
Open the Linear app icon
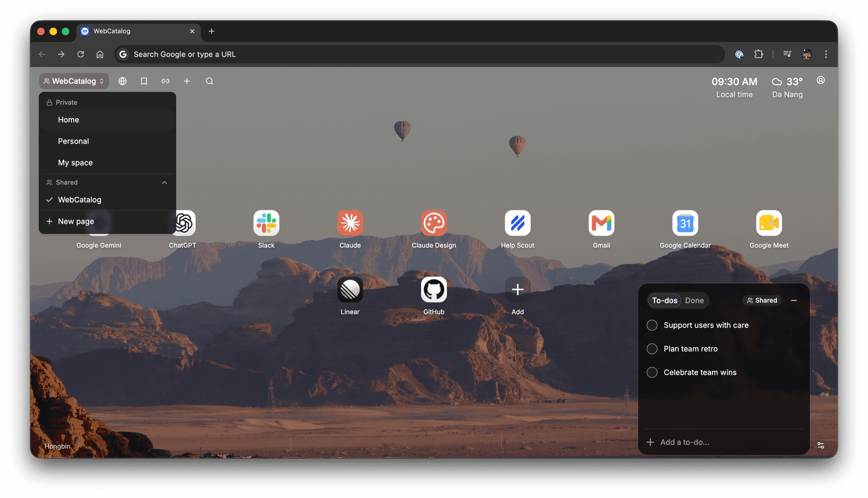pyautogui.click(x=350, y=289)
